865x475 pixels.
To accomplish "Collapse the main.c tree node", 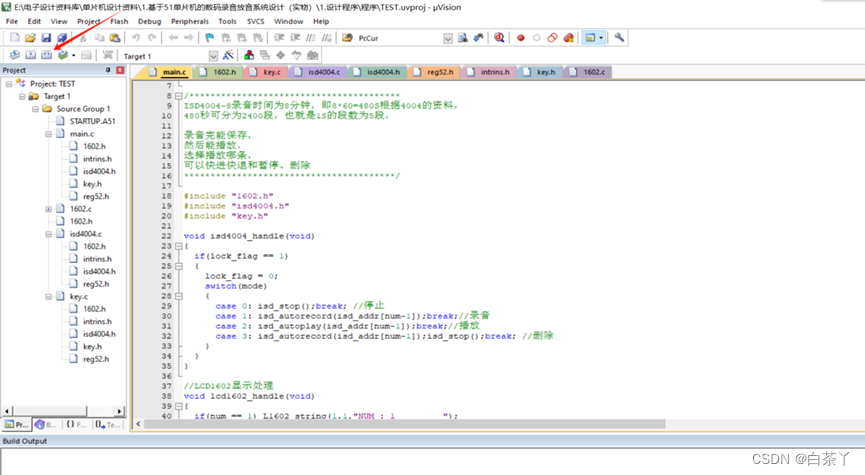I will pos(48,133).
